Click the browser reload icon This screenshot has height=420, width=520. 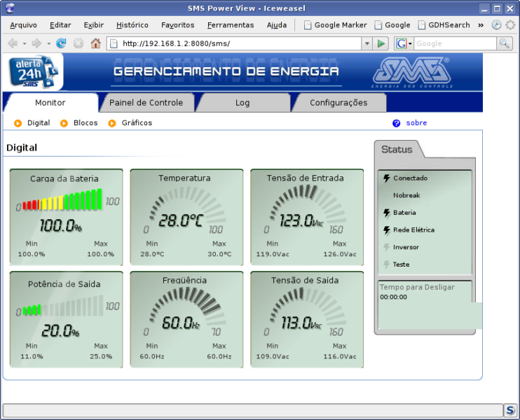pyautogui.click(x=61, y=43)
